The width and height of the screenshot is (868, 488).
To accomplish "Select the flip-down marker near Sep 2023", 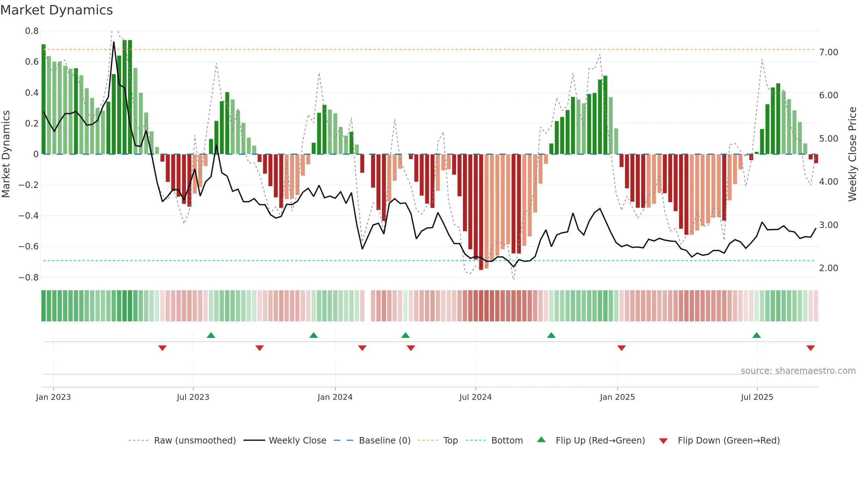I will coord(260,348).
